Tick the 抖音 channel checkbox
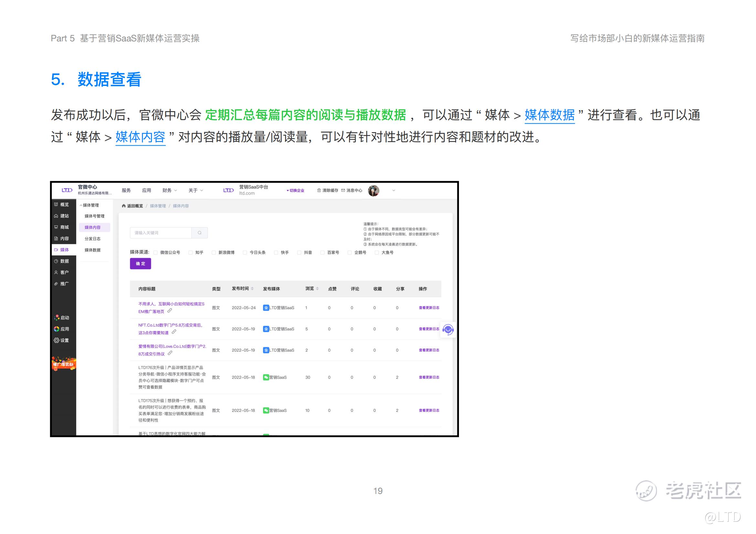Image resolution: width=756 pixels, height=534 pixels. coord(299,252)
